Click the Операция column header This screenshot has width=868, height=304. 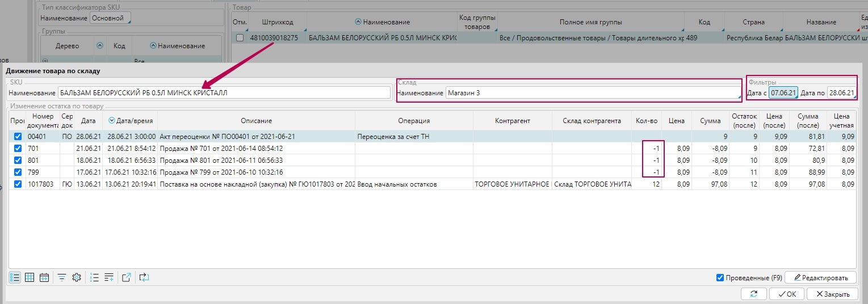tap(414, 121)
